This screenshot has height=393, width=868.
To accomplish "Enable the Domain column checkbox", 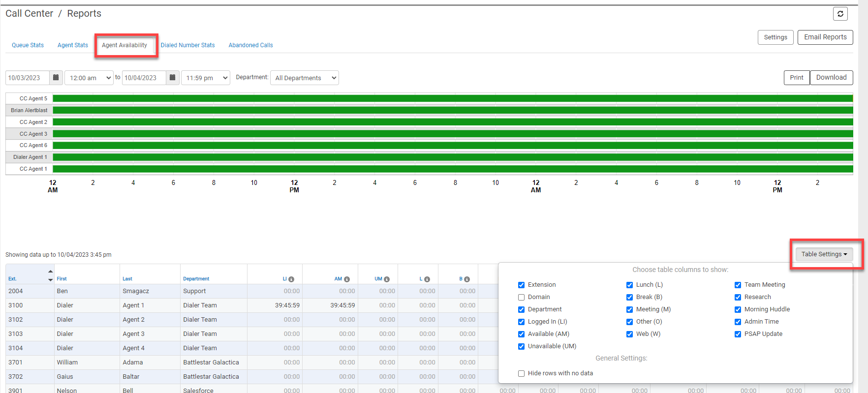I will [521, 297].
